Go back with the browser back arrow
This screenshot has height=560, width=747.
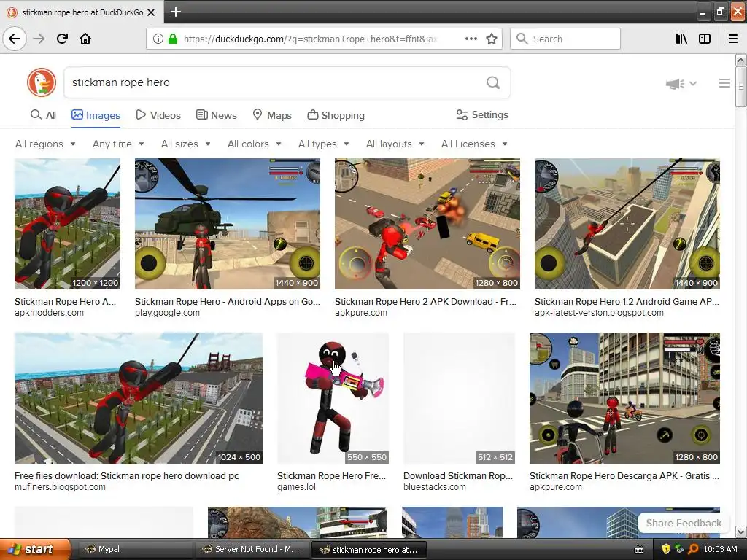(x=15, y=39)
